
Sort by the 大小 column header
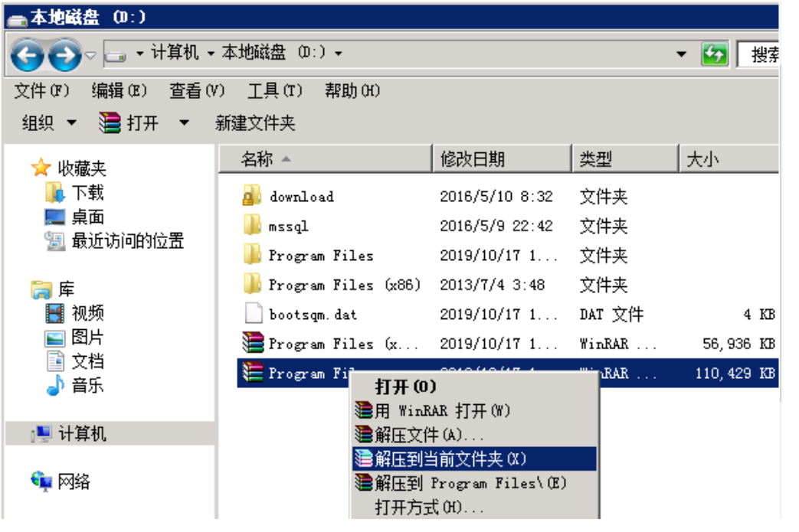[x=730, y=159]
